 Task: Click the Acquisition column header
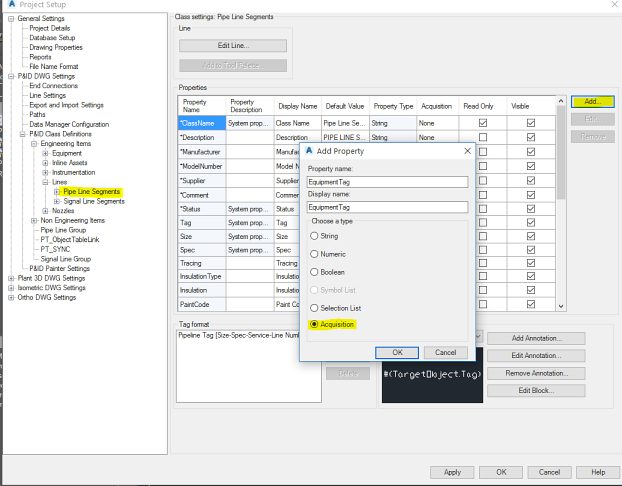coord(436,106)
